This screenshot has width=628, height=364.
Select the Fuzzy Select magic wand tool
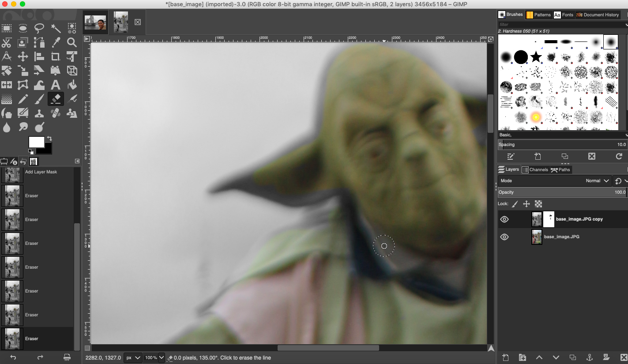[56, 29]
